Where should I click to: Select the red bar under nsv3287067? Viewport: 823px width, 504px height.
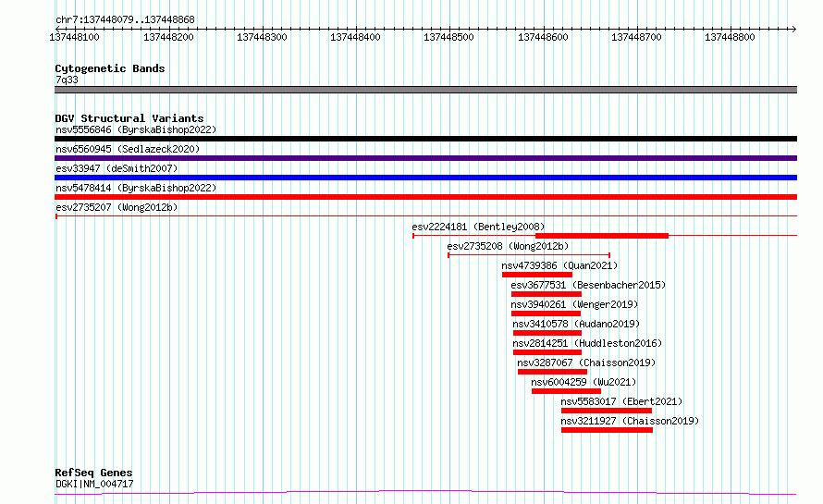click(x=552, y=372)
